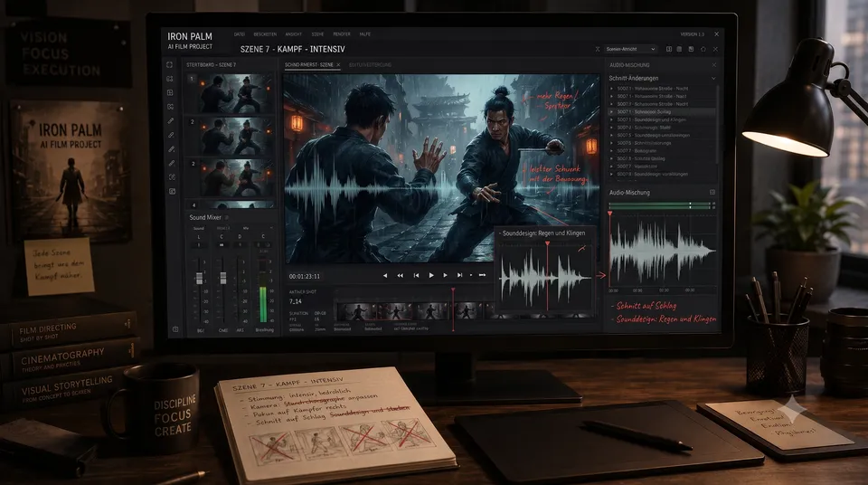Step forward with the small right triangle

tap(445, 275)
